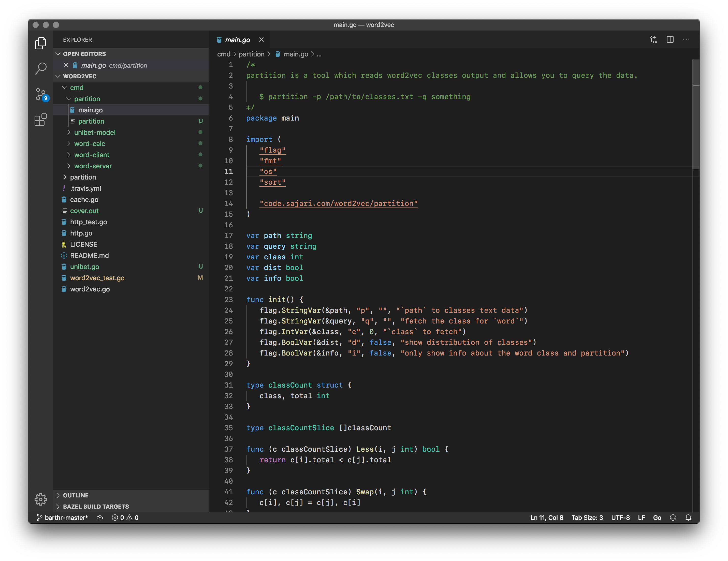
Task: Split the editor to the right
Action: click(x=670, y=40)
